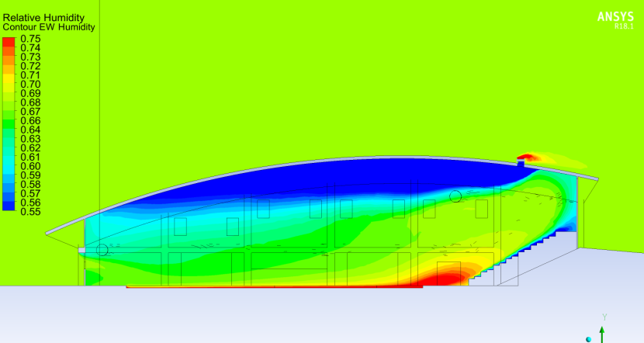644x343 pixels.
Task: Click the red roof vent outlet on the contour
Action: coord(527,157)
